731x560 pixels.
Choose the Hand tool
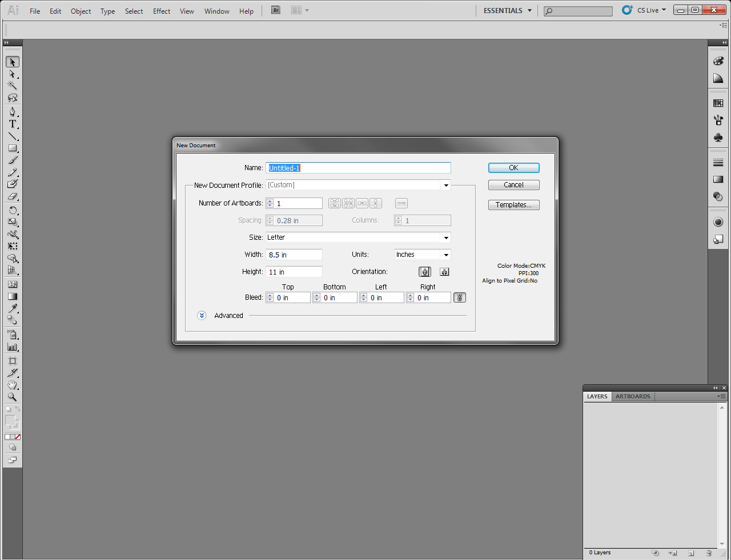(x=13, y=385)
